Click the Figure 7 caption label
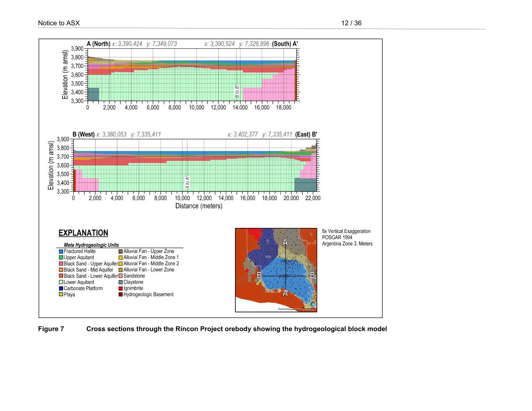 [x=51, y=329]
